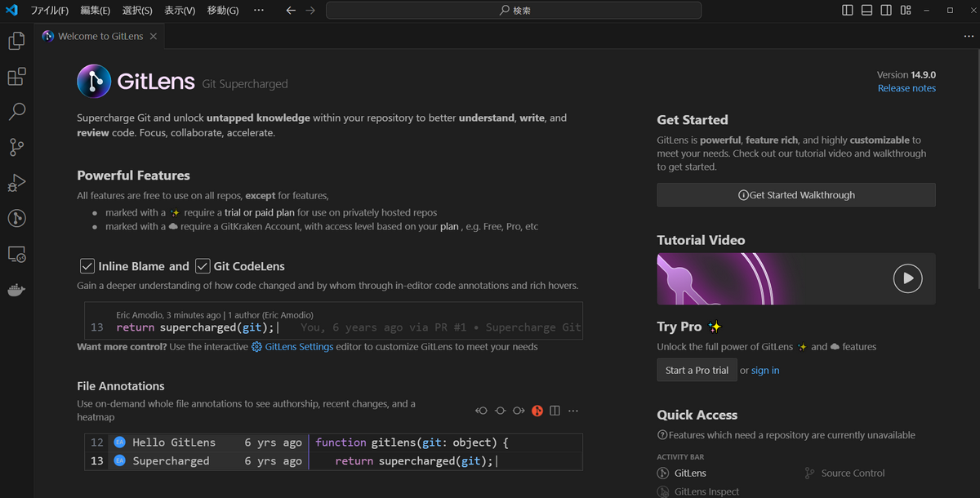Click the 検索 command search box
The height and width of the screenshot is (498, 980).
(514, 11)
